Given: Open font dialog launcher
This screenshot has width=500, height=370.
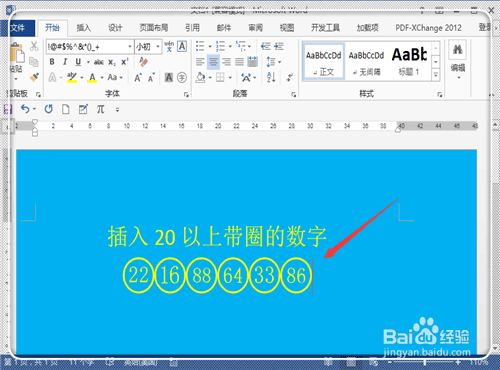Looking at the screenshot, I should (186, 95).
